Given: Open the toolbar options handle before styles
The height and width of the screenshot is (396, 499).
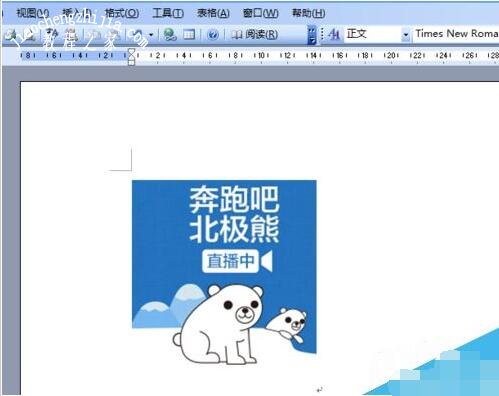Looking at the screenshot, I should 312,34.
